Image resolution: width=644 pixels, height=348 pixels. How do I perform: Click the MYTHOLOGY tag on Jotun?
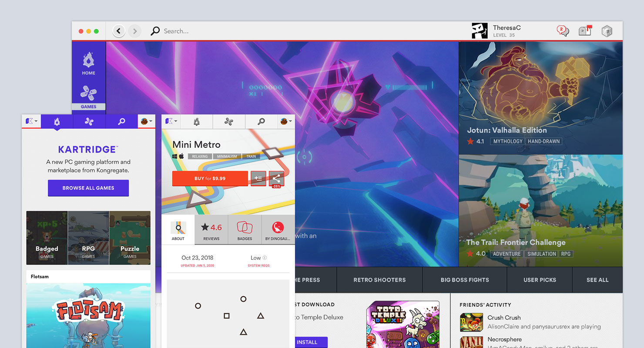click(508, 141)
